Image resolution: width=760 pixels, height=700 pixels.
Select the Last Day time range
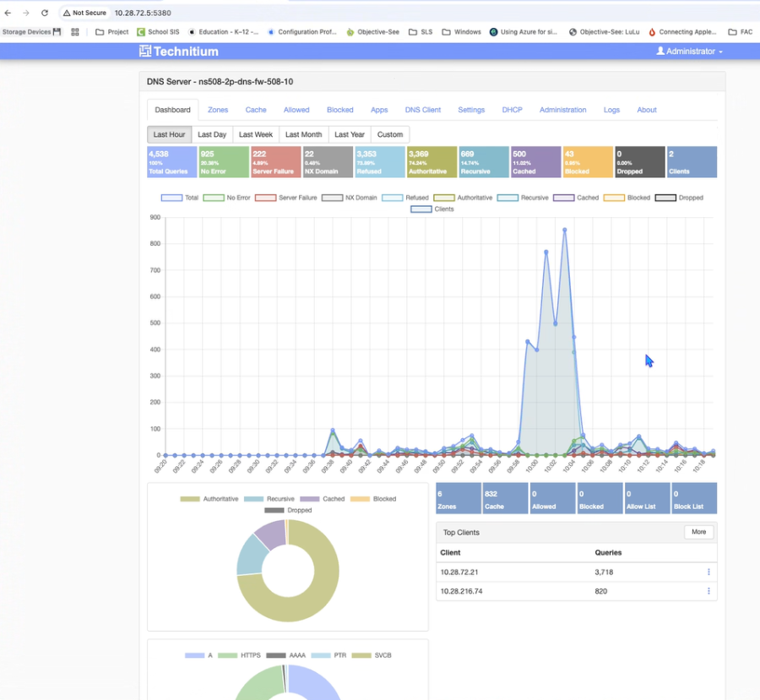pos(211,134)
